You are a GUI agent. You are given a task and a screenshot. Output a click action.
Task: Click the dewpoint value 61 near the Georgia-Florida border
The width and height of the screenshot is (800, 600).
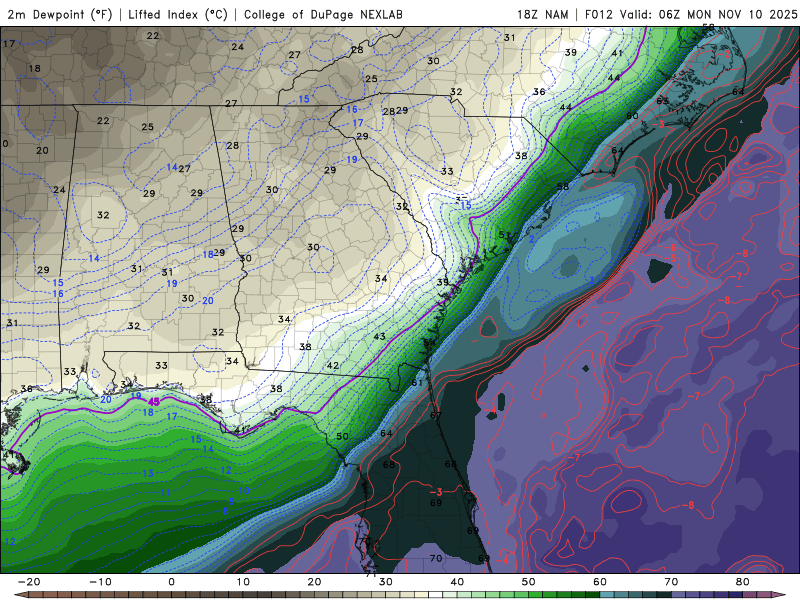click(417, 383)
